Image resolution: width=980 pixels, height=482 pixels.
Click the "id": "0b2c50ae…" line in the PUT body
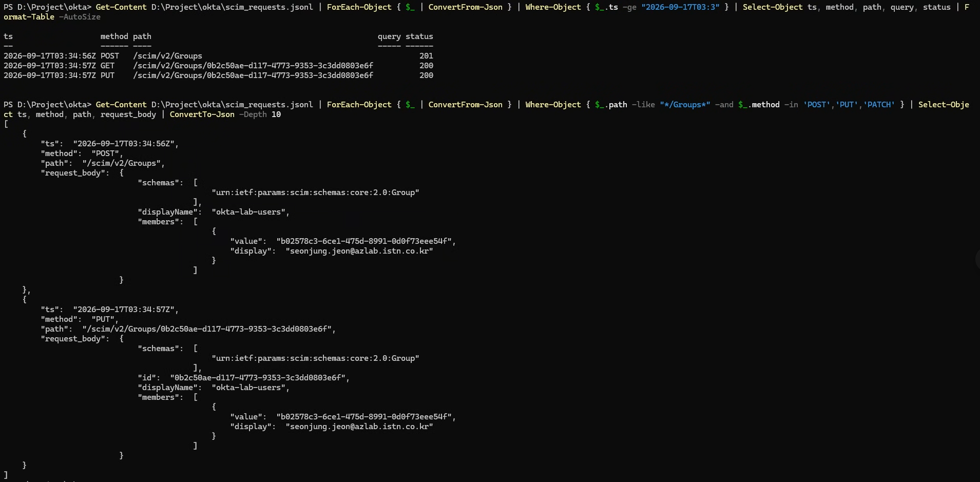pyautogui.click(x=244, y=378)
